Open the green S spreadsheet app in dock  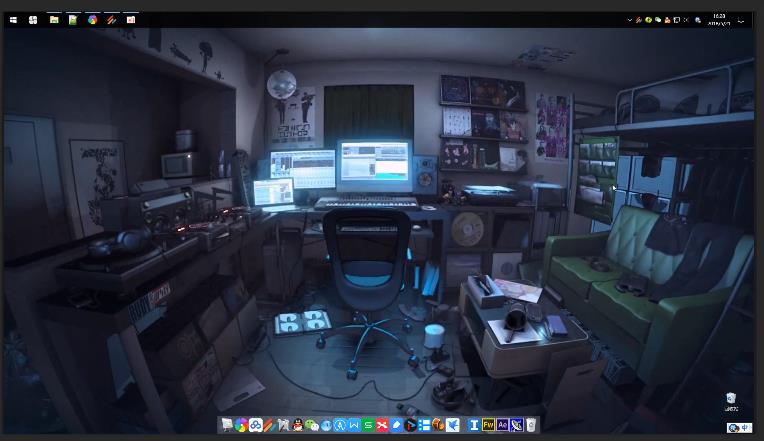tap(368, 425)
